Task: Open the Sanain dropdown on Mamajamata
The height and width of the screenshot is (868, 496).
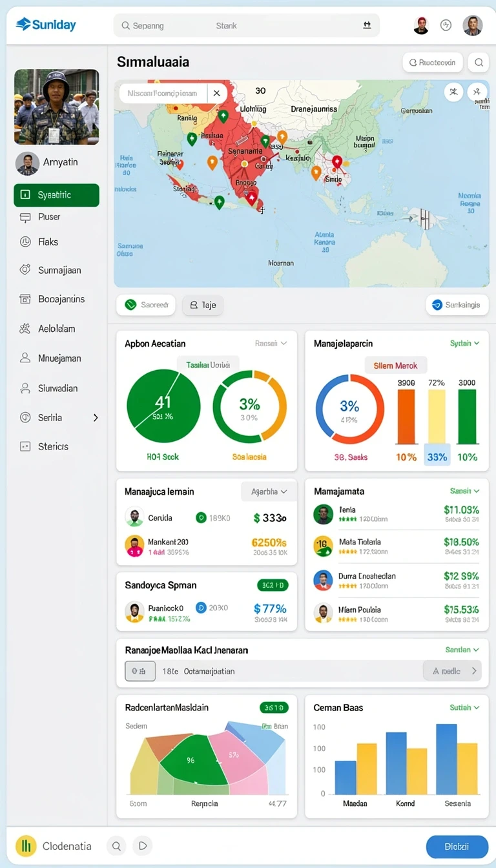Action: (464, 491)
